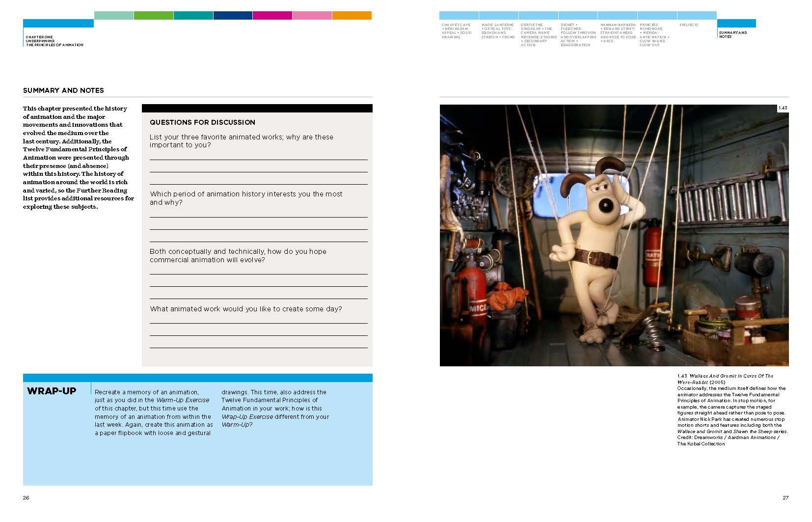Click page number 27
This screenshot has height=522, width=812.
click(x=785, y=497)
